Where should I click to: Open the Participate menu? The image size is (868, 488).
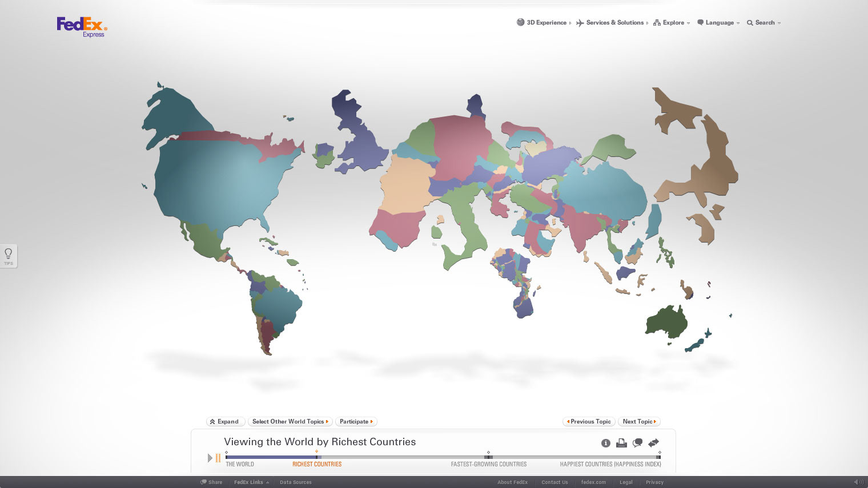coord(356,422)
